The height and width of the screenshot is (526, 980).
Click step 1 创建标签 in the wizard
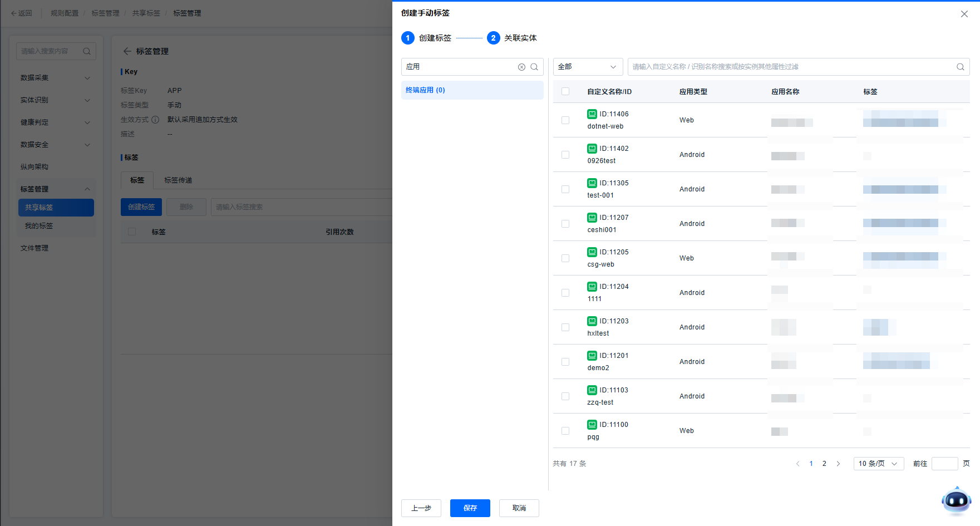click(x=426, y=38)
